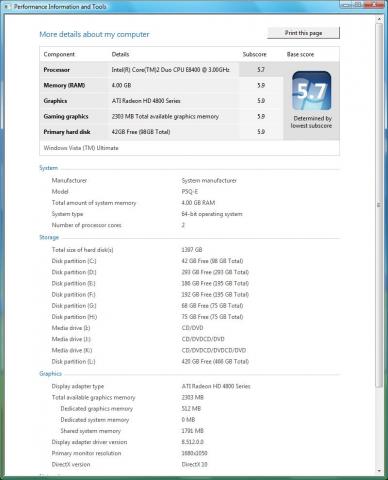Select the Graphics component row label

click(55, 101)
